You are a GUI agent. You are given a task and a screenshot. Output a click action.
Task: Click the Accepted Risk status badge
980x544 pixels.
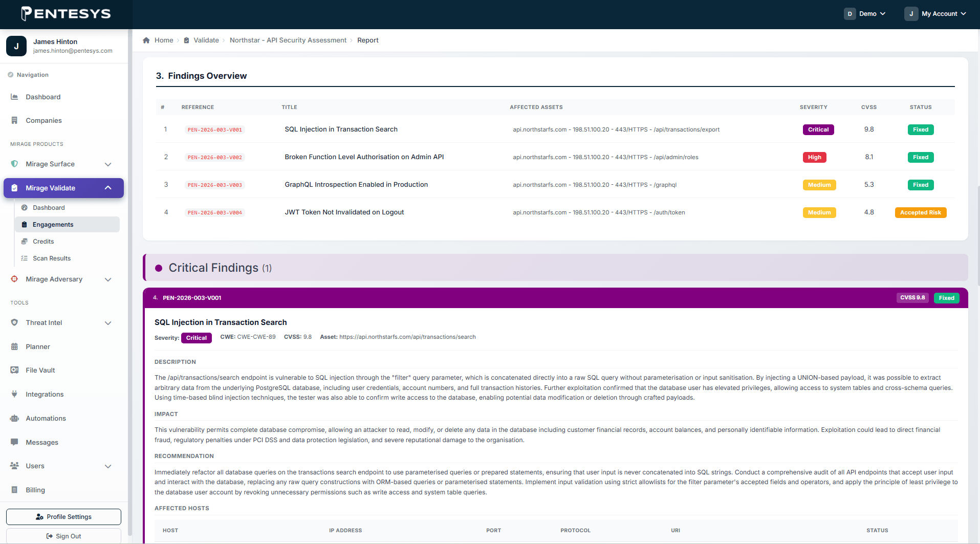(921, 212)
